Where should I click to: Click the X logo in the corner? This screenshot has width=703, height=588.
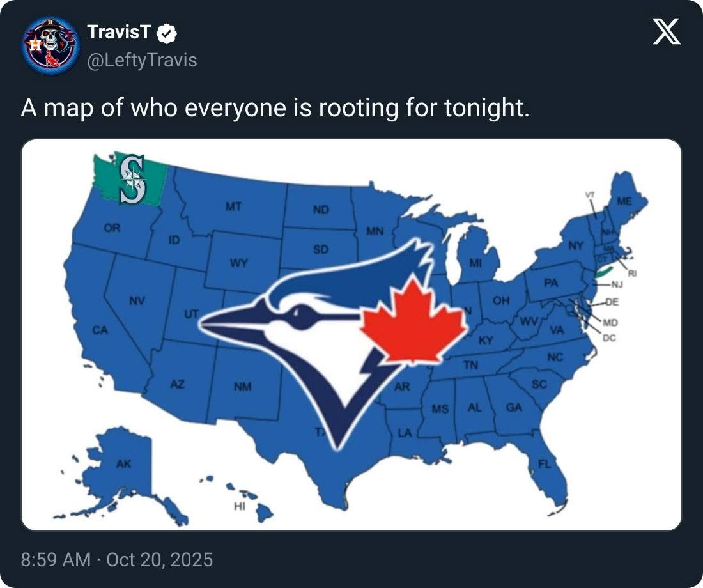tap(667, 33)
